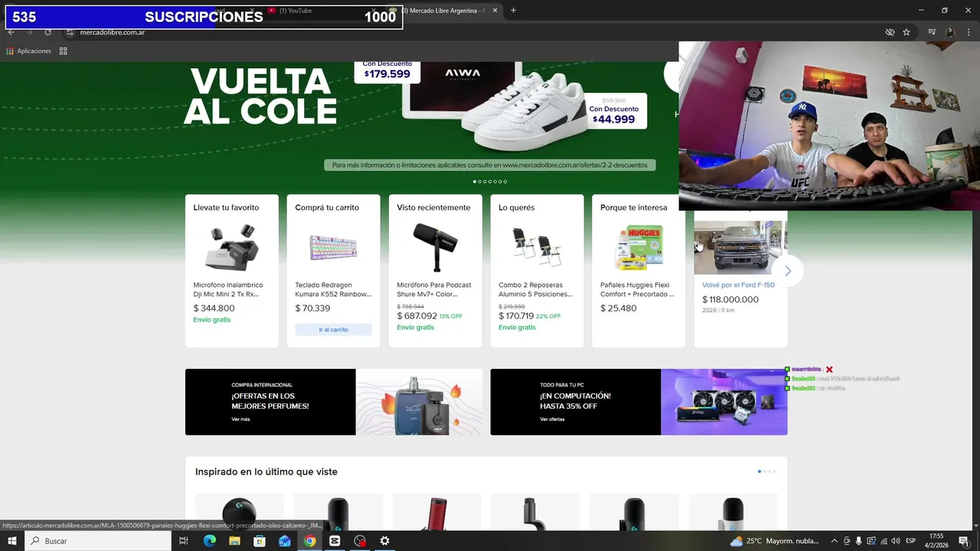Open the Ford F-150 truck photo
980x551 pixels.
coord(740,247)
